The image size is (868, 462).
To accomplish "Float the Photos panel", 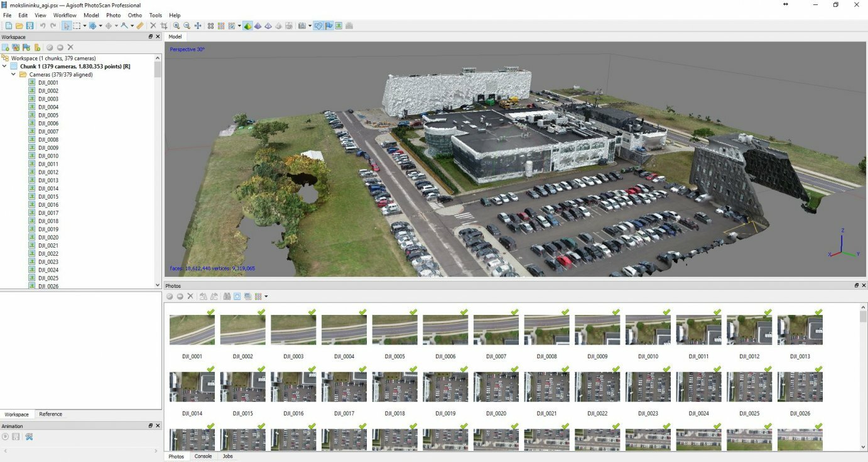I will [x=856, y=285].
